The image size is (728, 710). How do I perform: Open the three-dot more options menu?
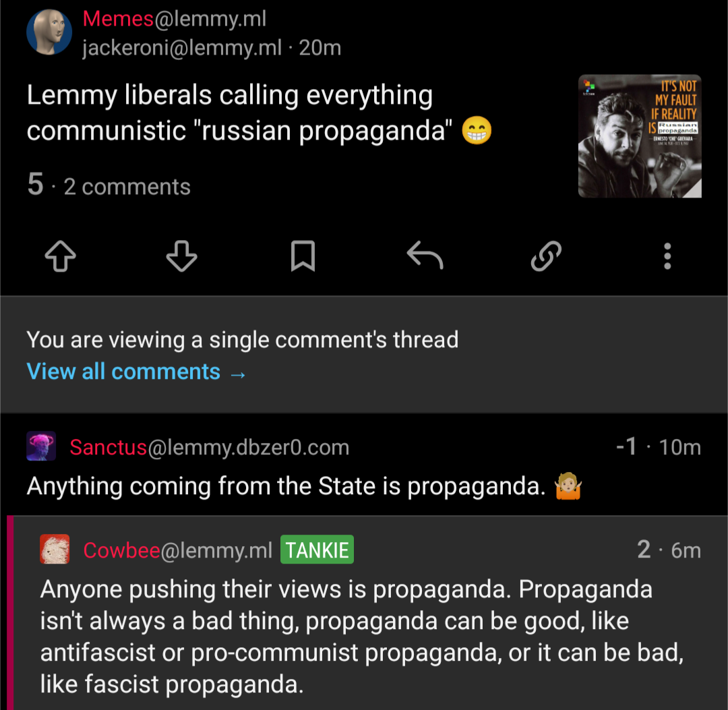[667, 256]
